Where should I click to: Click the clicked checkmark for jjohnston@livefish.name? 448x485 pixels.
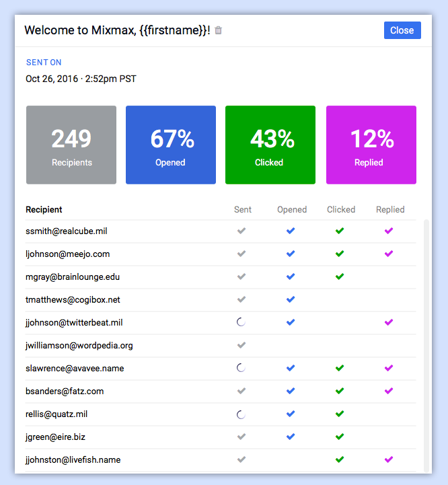340,459
